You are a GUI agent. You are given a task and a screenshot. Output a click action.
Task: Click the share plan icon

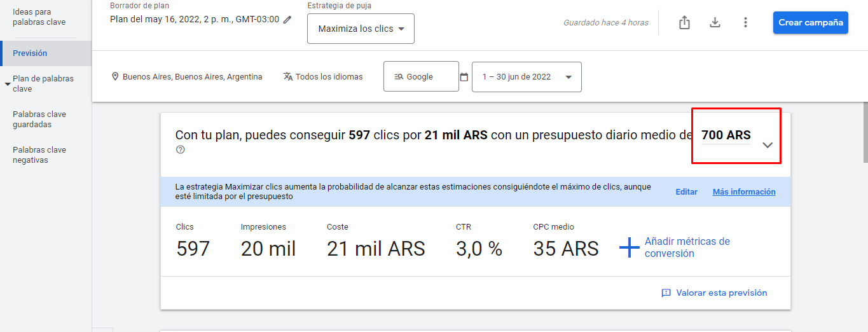tap(684, 23)
